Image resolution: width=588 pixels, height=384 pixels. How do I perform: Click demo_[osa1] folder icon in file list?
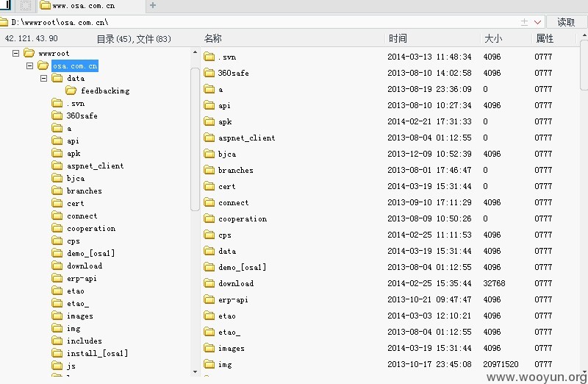pos(209,267)
